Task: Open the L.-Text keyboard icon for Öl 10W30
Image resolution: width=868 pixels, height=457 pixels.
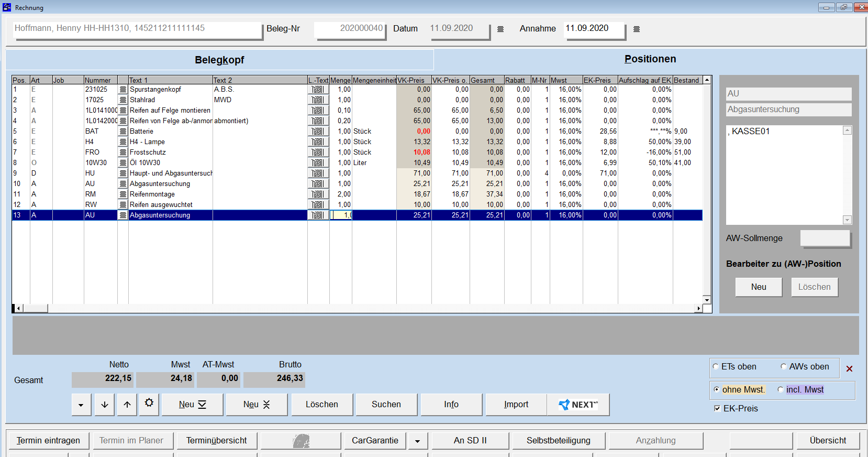Action: click(318, 163)
